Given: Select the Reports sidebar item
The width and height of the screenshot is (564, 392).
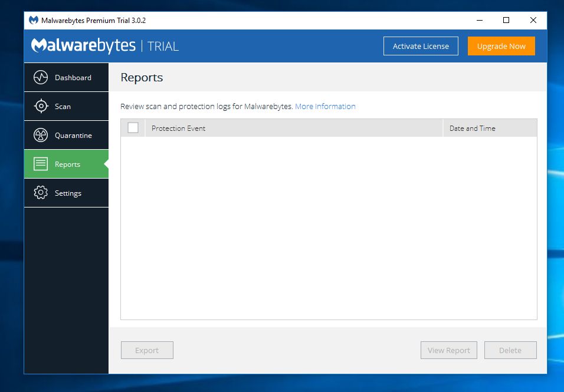Looking at the screenshot, I should (66, 164).
